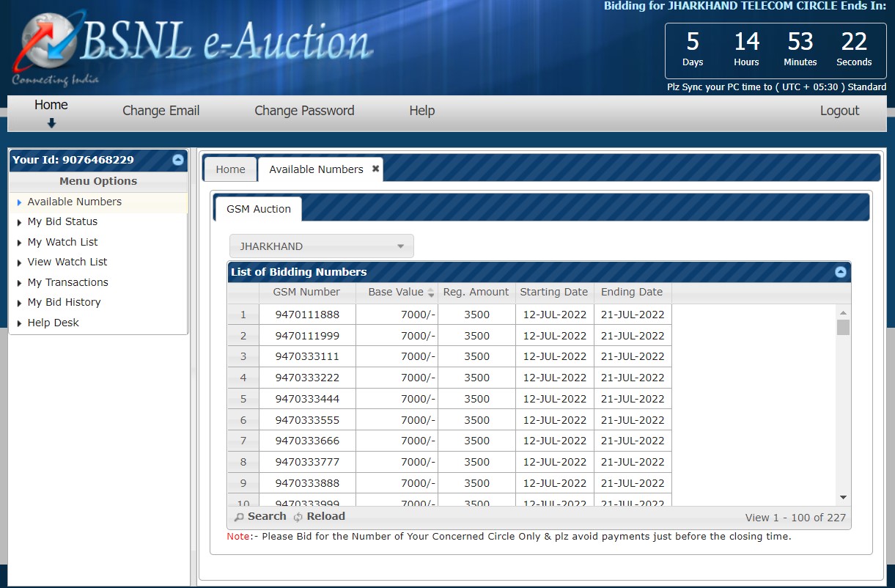Collapse the Your Id panel

[x=178, y=160]
